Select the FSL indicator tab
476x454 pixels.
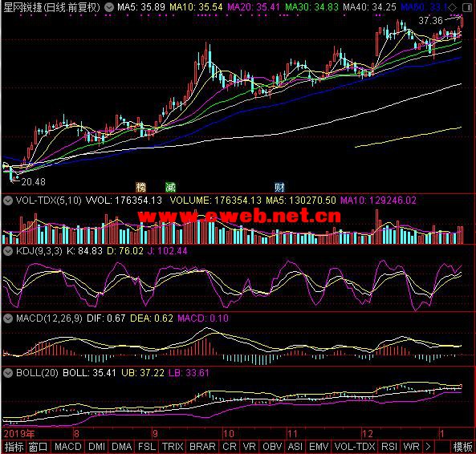pyautogui.click(x=147, y=447)
